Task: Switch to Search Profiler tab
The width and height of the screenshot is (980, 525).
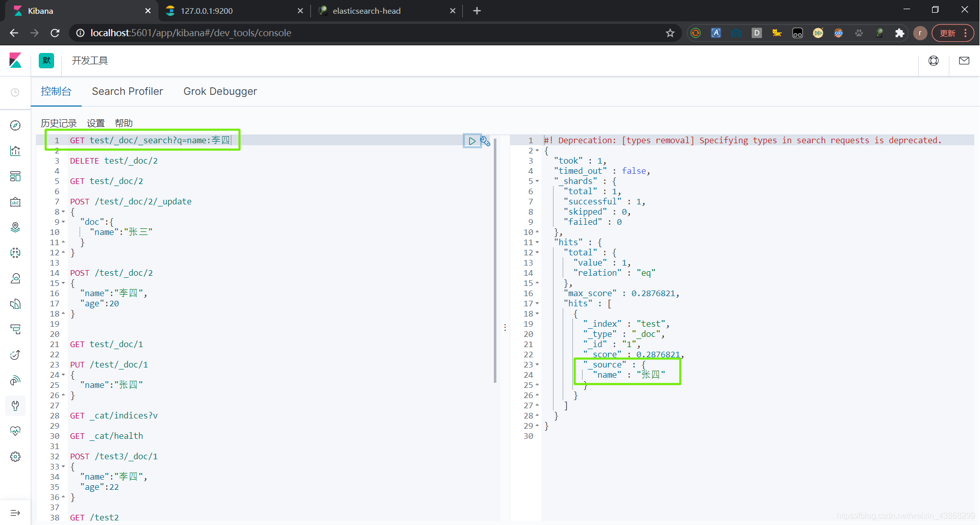Action: coord(128,91)
